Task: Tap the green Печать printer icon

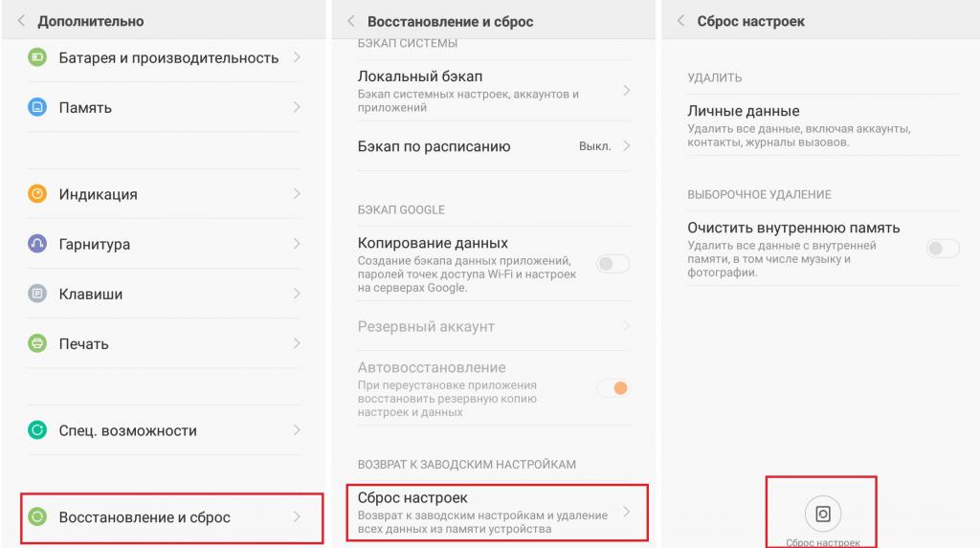Action: [37, 343]
